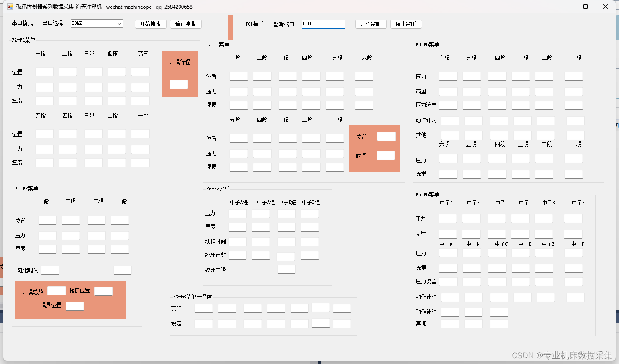Image resolution: width=619 pixels, height=364 pixels.
Task: Click F3-F6 压力流量 field under 一段
Action: click(573, 105)
